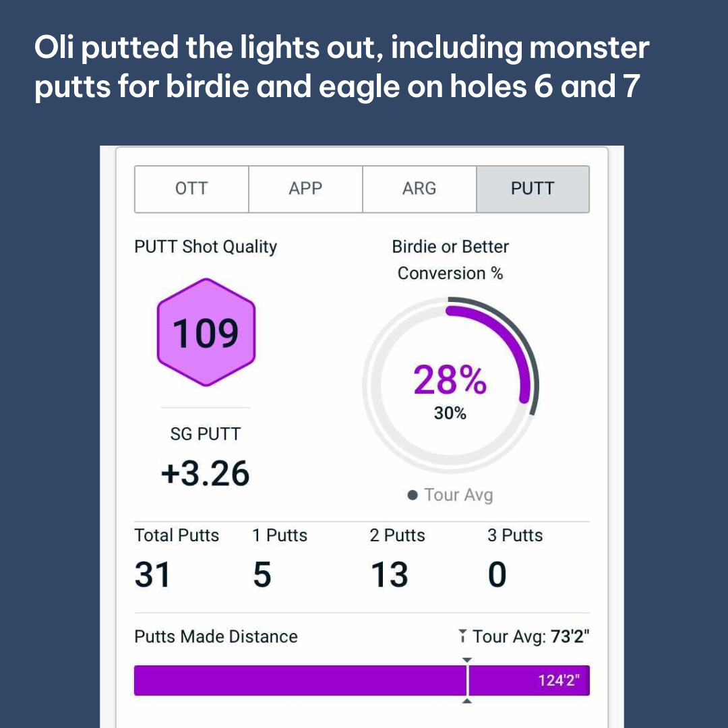Image resolution: width=728 pixels, height=728 pixels.
Task: Select the ARG tab
Action: [x=419, y=189]
